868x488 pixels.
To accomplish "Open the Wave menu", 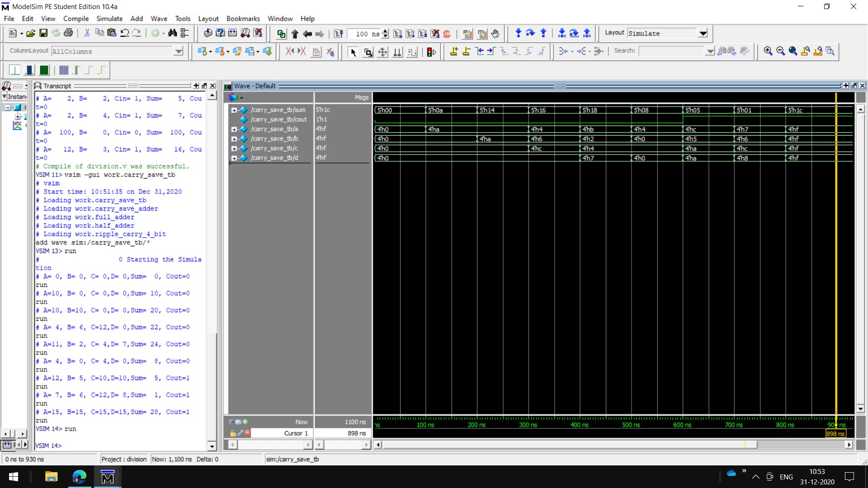I will [159, 19].
